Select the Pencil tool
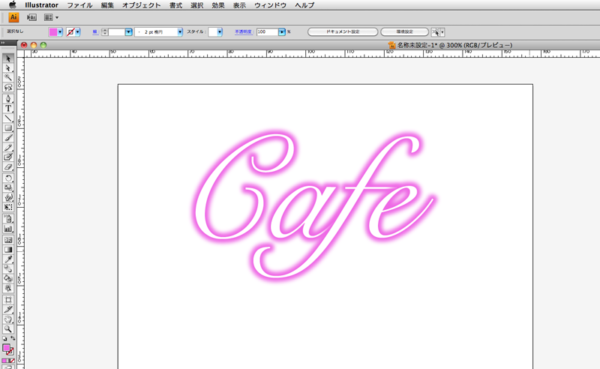Screen dimensions: 600x369 click(x=8, y=148)
